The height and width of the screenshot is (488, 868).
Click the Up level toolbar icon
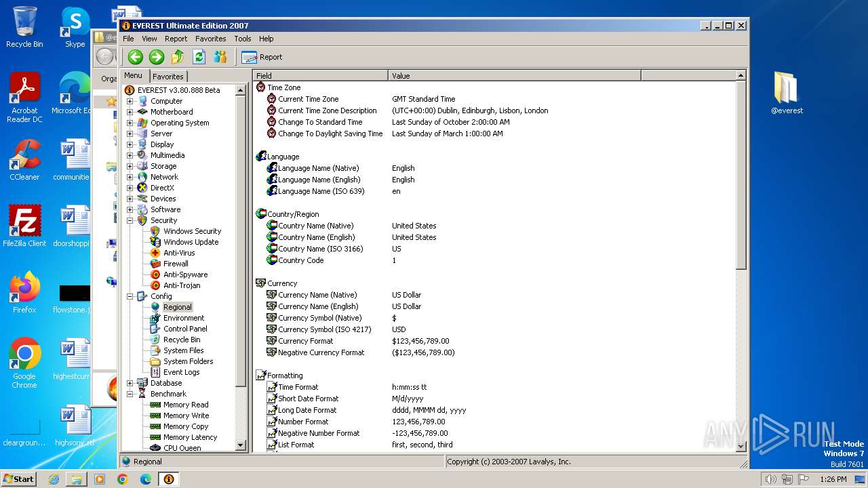(x=178, y=57)
